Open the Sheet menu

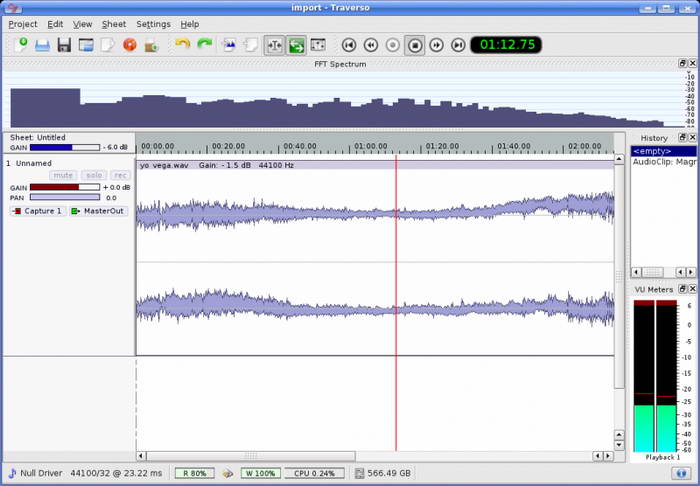[114, 24]
